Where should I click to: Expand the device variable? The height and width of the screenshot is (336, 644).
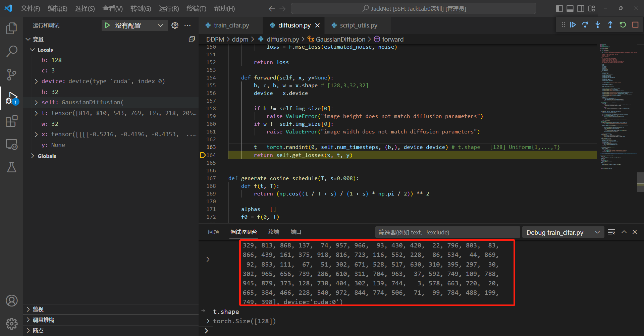point(36,81)
